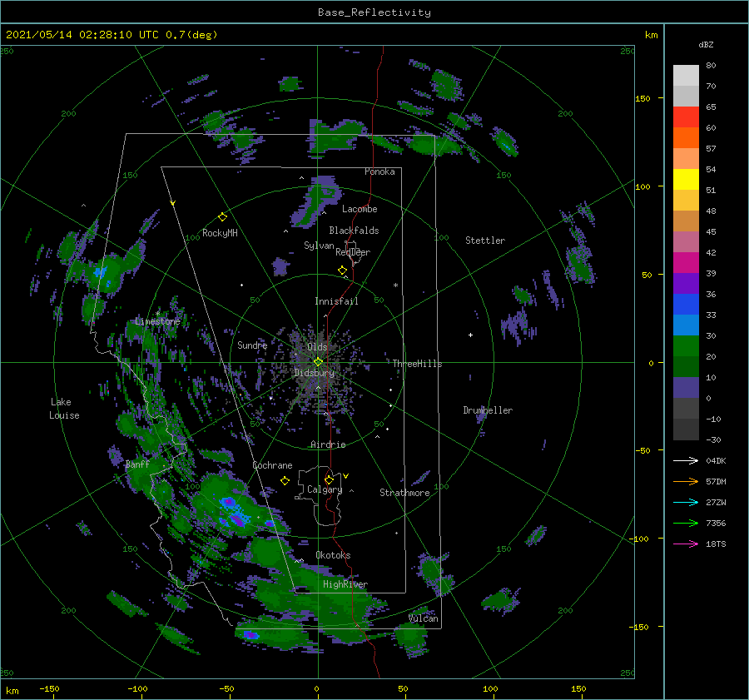749x700 pixels.
Task: Click the 04DK legend text
Action: [716, 461]
